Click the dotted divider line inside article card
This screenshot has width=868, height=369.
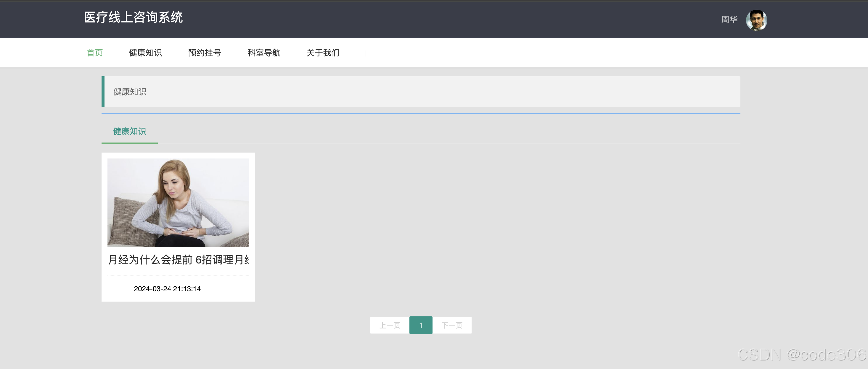pyautogui.click(x=178, y=275)
